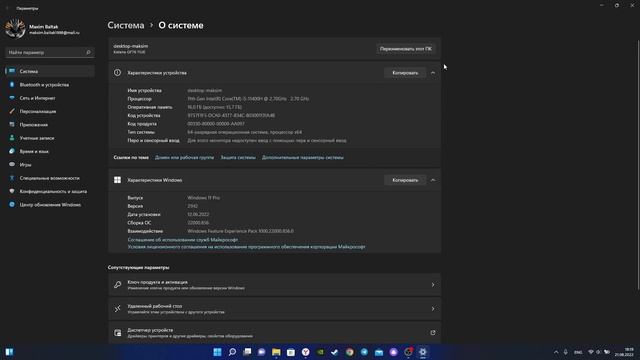Click the search magnifier in Найти параметр
The height and width of the screenshot is (360, 640).
click(x=88, y=52)
